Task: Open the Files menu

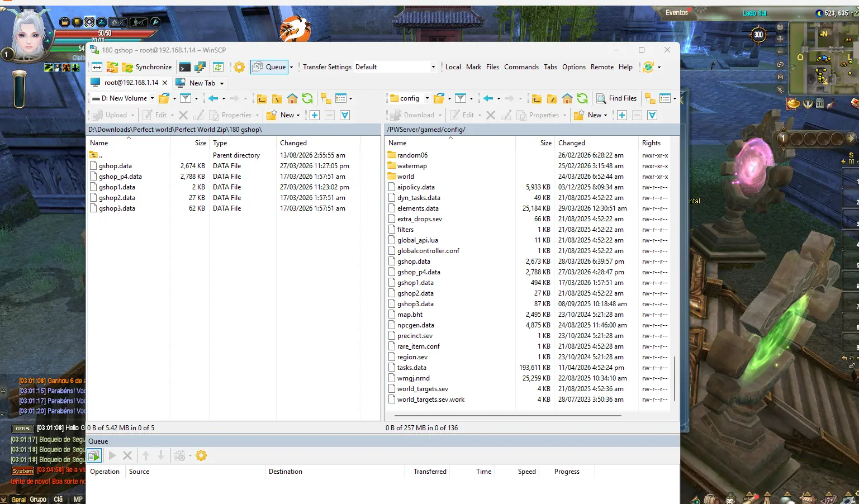Action: click(492, 67)
